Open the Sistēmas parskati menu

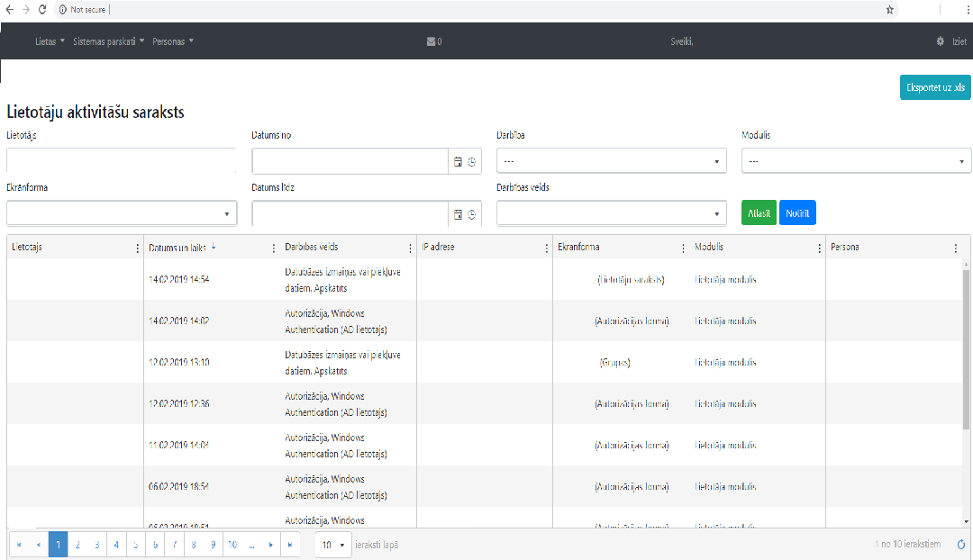click(x=108, y=41)
